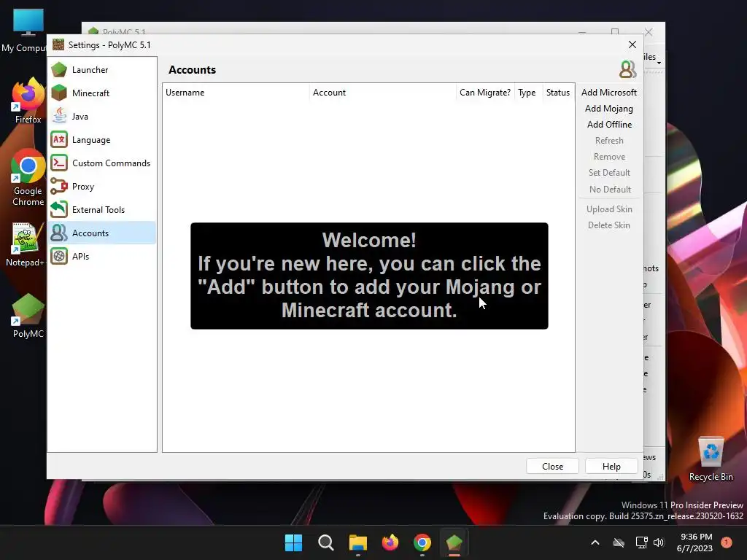747x560 pixels.
Task: Open External Tools arrow icon
Action: (x=59, y=209)
